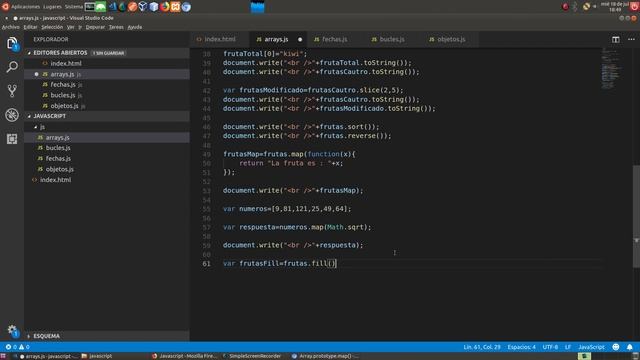Open the editor More Actions ellipsis
The height and width of the screenshot is (360, 640).
[x=631, y=39]
